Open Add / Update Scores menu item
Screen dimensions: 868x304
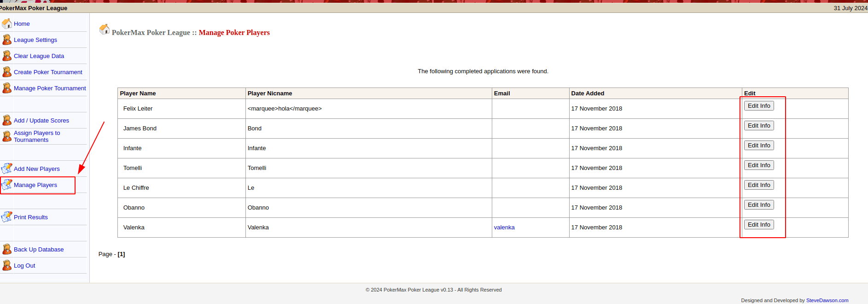tap(41, 120)
